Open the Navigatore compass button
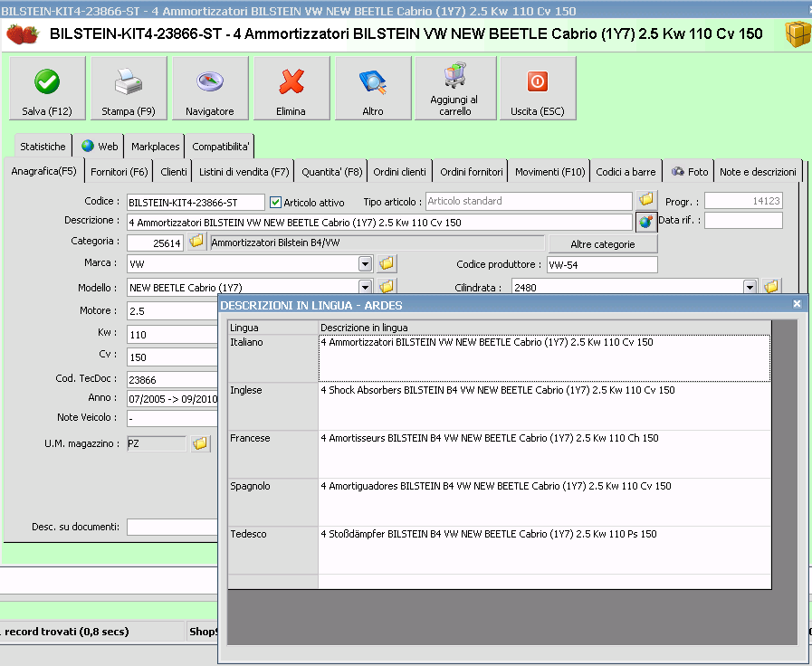The width and height of the screenshot is (812, 666). click(210, 89)
